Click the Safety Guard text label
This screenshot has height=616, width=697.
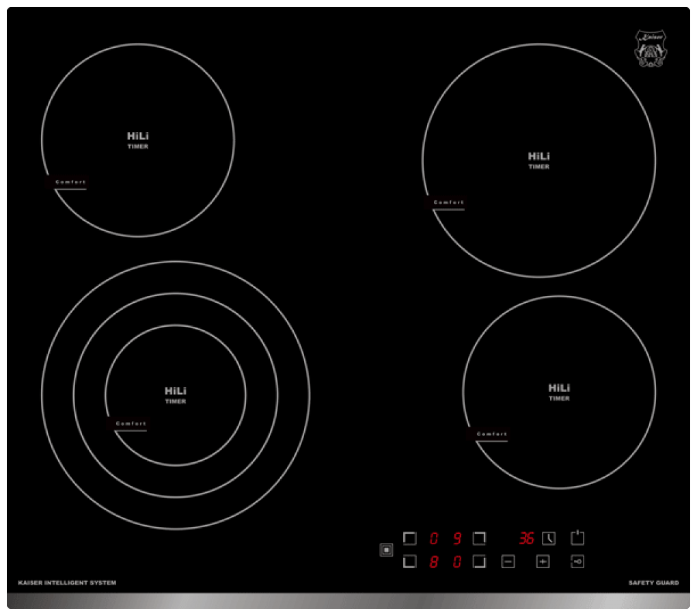pyautogui.click(x=653, y=583)
